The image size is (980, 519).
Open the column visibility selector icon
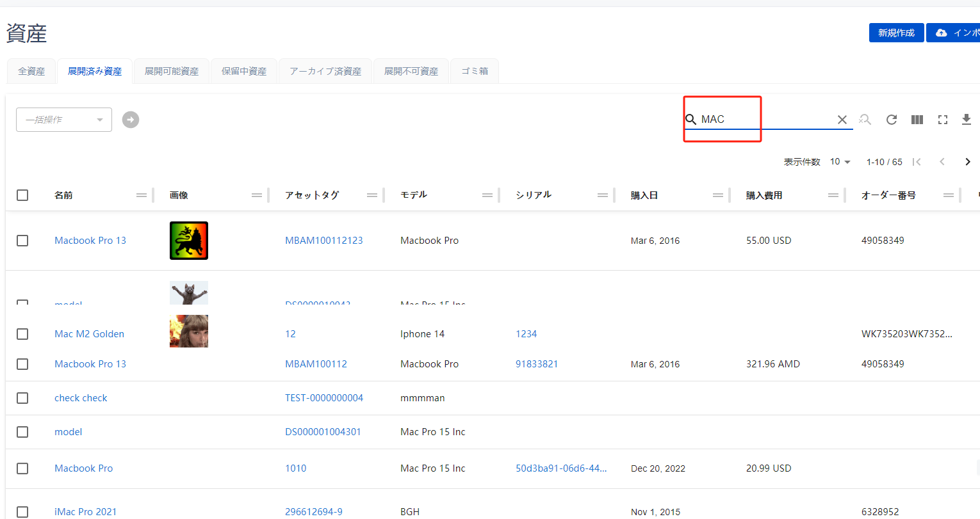(x=917, y=120)
